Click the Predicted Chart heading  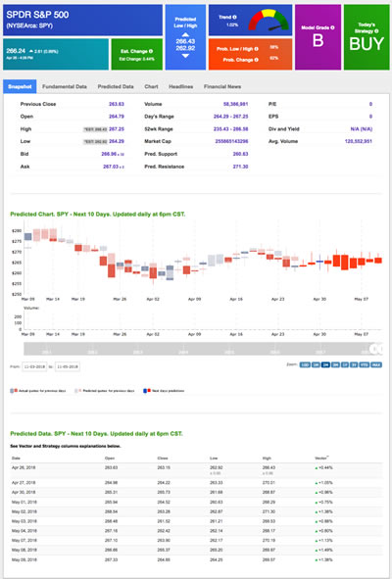[x=98, y=215]
